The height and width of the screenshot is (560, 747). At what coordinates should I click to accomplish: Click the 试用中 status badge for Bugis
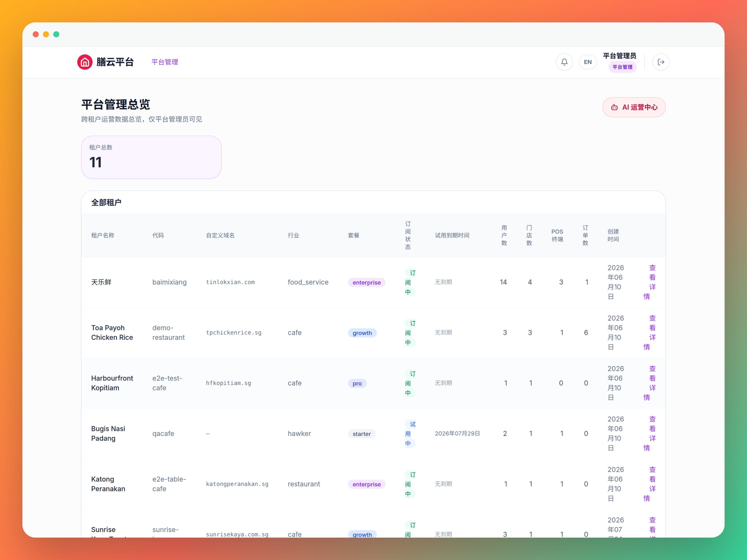coord(410,434)
